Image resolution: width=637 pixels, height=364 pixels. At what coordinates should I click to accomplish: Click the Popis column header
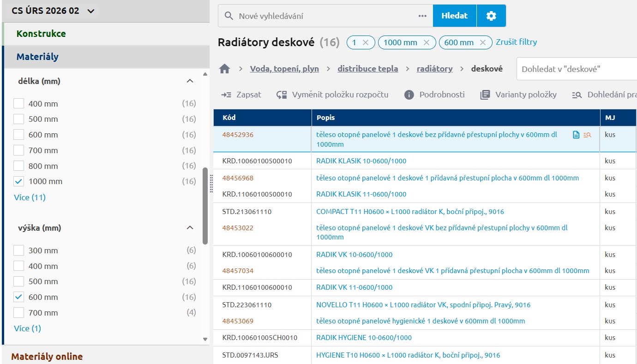point(456,117)
